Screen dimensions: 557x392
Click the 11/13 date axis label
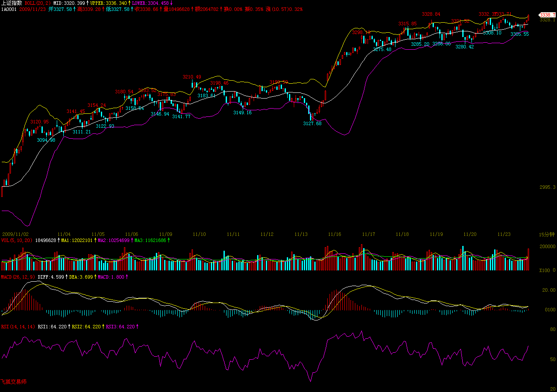pyautogui.click(x=301, y=234)
